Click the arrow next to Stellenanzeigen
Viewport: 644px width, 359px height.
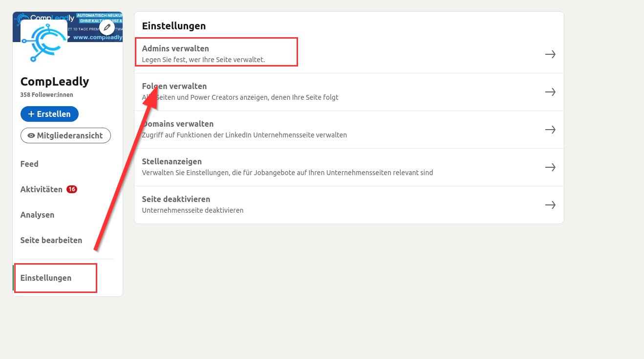(x=550, y=167)
